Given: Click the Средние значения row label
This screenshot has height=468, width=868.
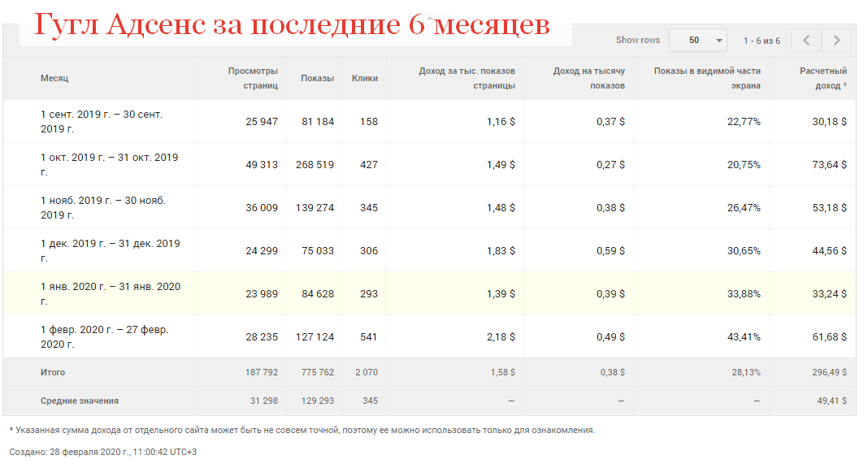Looking at the screenshot, I should click(79, 401).
